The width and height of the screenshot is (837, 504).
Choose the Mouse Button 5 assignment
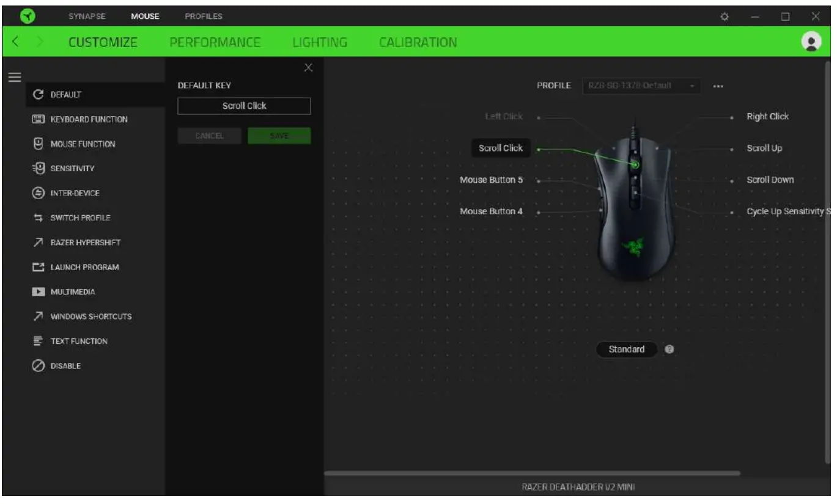491,180
